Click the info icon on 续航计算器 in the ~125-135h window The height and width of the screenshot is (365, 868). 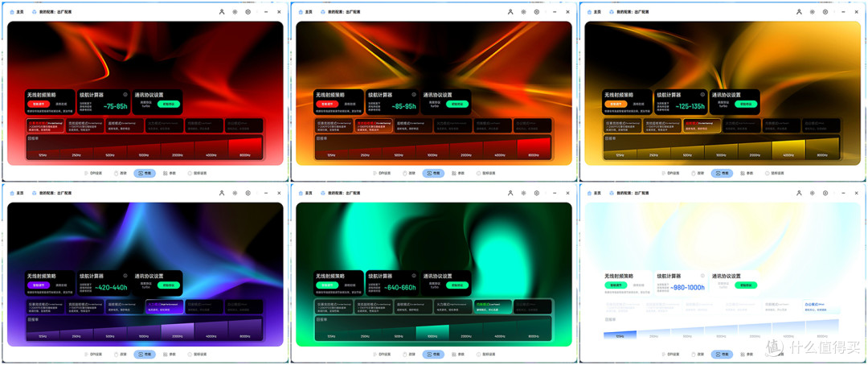click(x=702, y=95)
